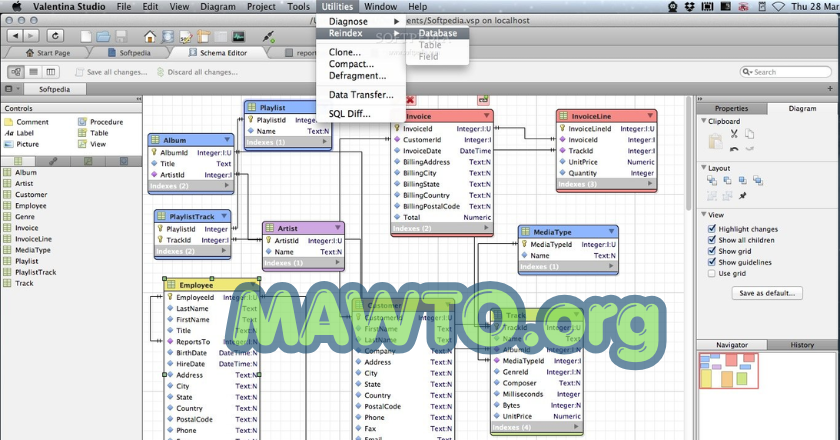Open the InvoiceLine table dropdown arrow

pyautogui.click(x=650, y=116)
